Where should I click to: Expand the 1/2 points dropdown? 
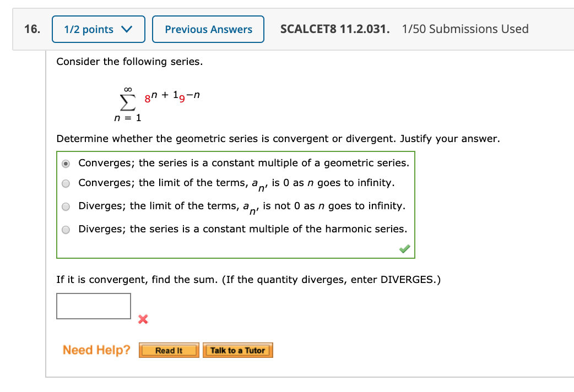tap(98, 29)
